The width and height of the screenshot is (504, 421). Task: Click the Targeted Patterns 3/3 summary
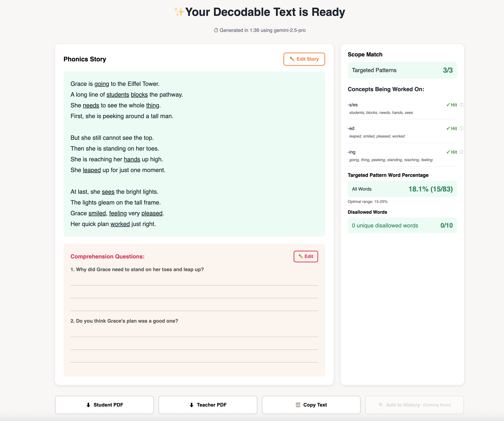[402, 70]
